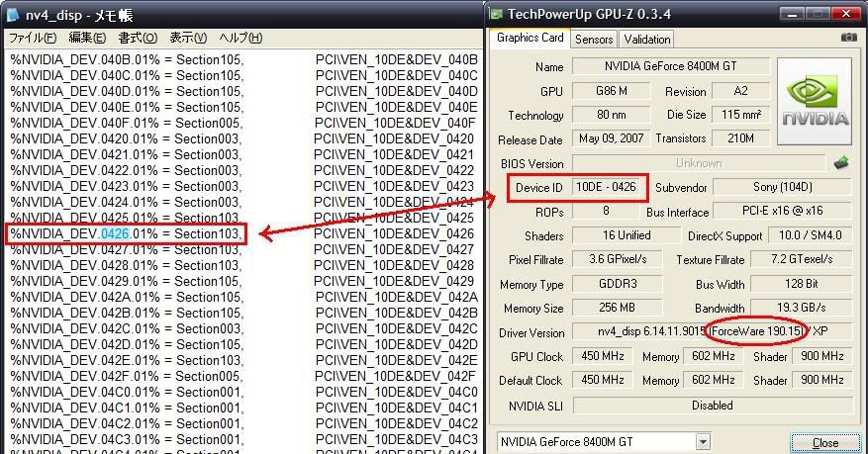Click PCI\VEN_10DE&DEV_0426 text in Notepad

point(394,233)
